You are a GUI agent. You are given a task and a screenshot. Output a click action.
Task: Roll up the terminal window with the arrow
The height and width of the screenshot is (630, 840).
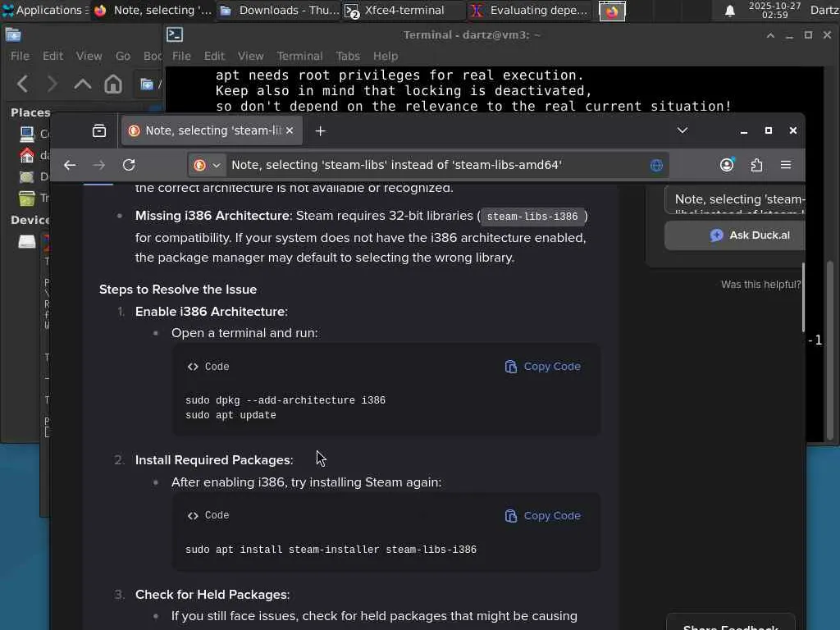click(770, 35)
